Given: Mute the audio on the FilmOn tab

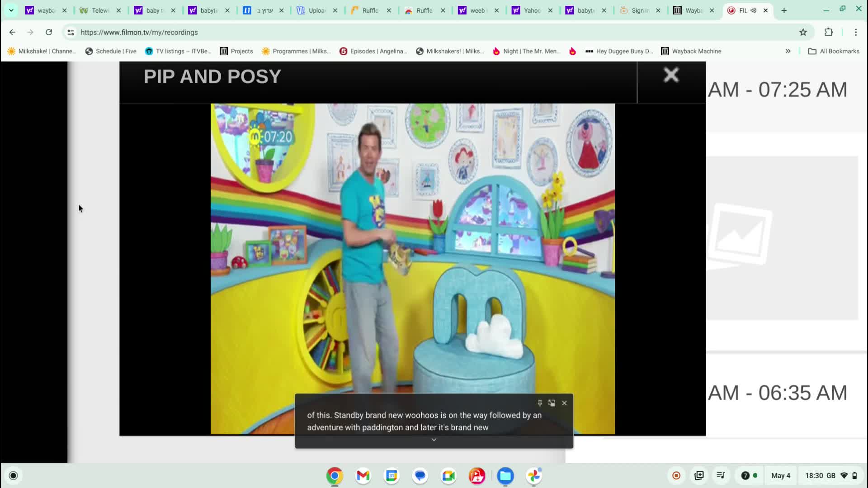Looking at the screenshot, I should pos(754,10).
